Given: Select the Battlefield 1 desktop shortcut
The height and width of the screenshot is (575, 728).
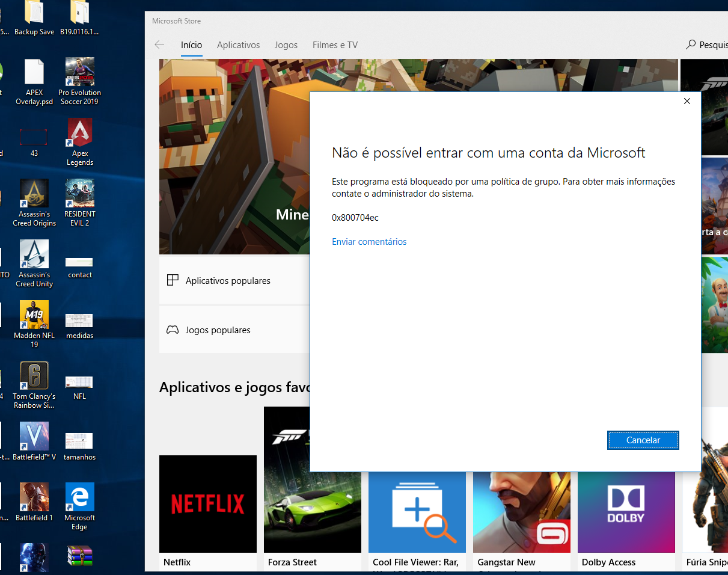Looking at the screenshot, I should [x=34, y=503].
